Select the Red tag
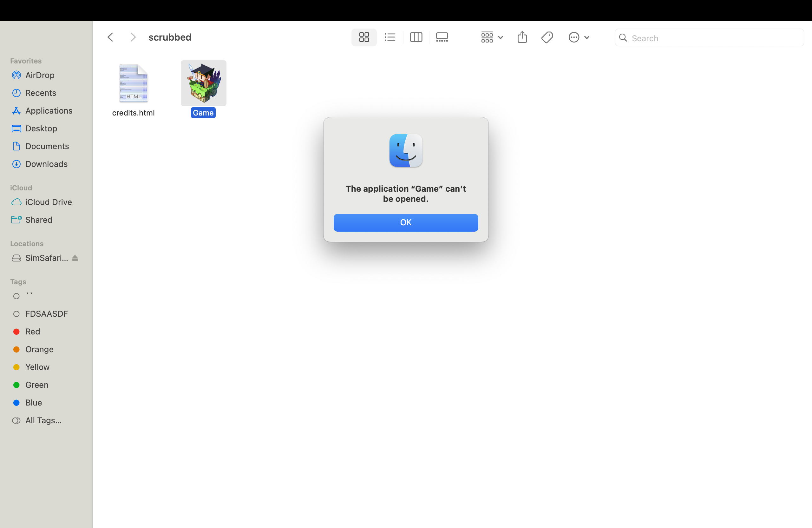Screen dimensions: 812x528 32,331
